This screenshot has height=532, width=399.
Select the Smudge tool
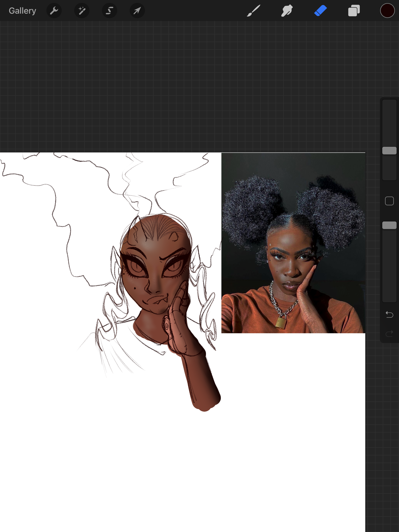[287, 11]
